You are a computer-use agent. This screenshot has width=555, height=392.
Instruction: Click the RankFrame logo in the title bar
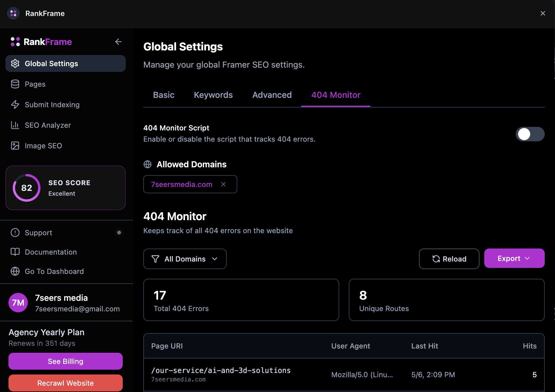pos(13,13)
